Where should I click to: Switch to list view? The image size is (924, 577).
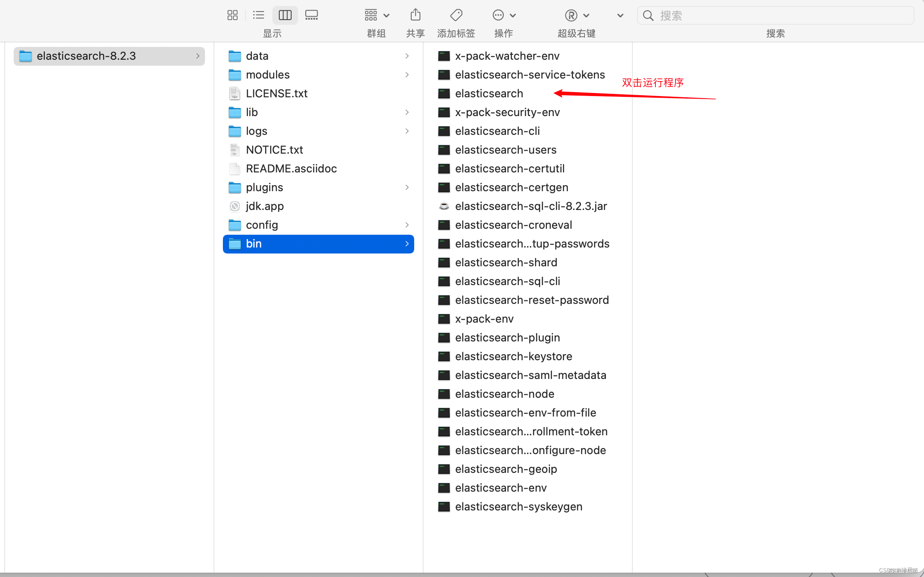258,15
